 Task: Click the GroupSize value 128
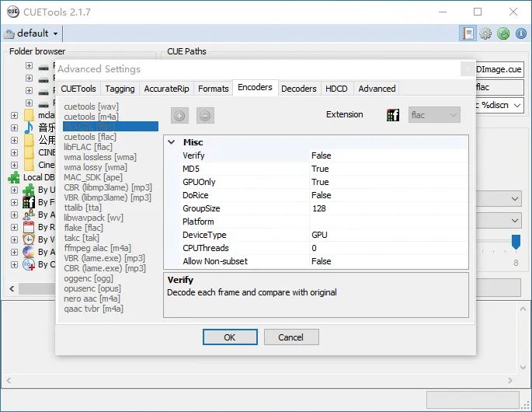pyautogui.click(x=389, y=208)
